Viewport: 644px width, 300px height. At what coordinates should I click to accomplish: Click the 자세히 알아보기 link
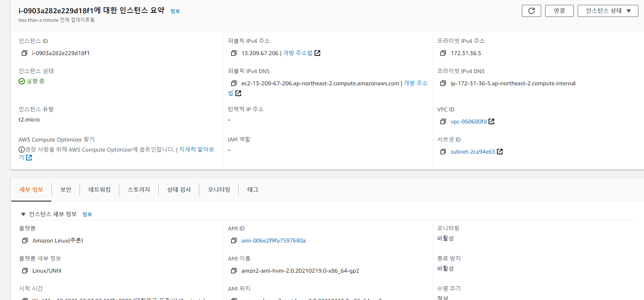(x=196, y=150)
